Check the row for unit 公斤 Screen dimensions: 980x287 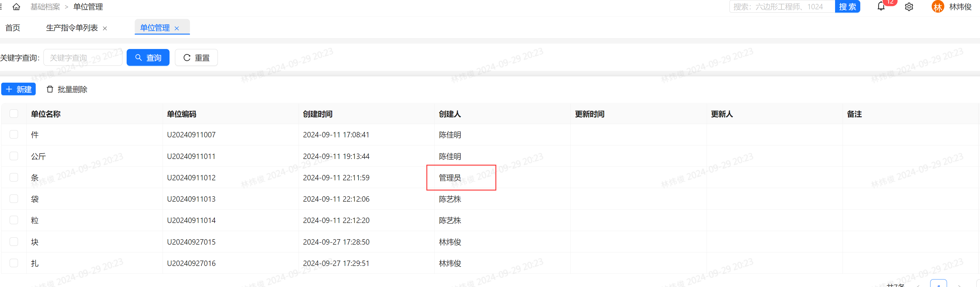click(14, 156)
